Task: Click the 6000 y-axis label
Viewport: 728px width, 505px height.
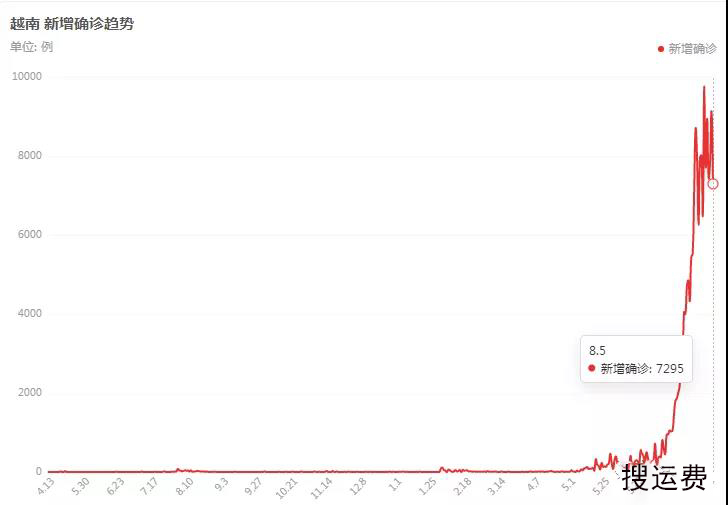Action: 29,235
